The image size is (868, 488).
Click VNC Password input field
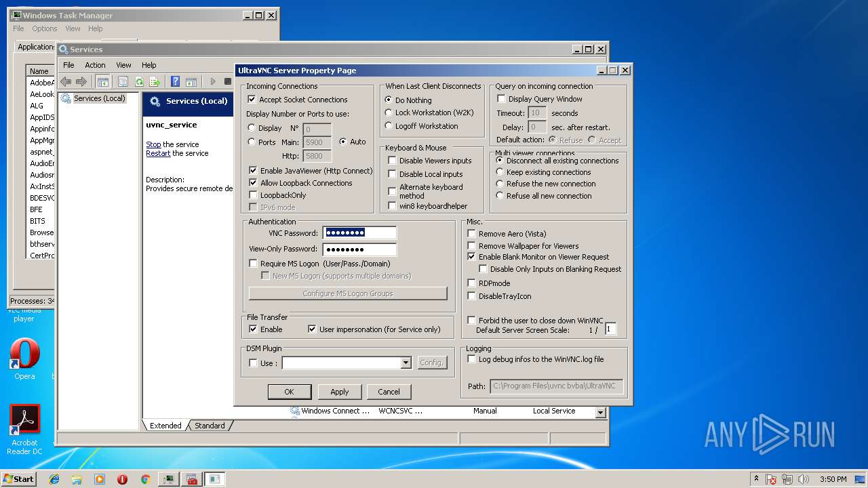click(359, 233)
